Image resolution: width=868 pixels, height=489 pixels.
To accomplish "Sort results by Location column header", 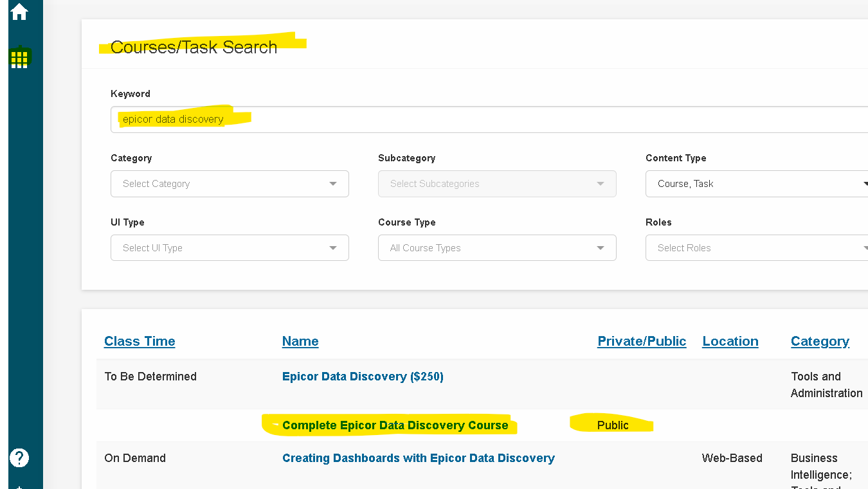I will (730, 341).
